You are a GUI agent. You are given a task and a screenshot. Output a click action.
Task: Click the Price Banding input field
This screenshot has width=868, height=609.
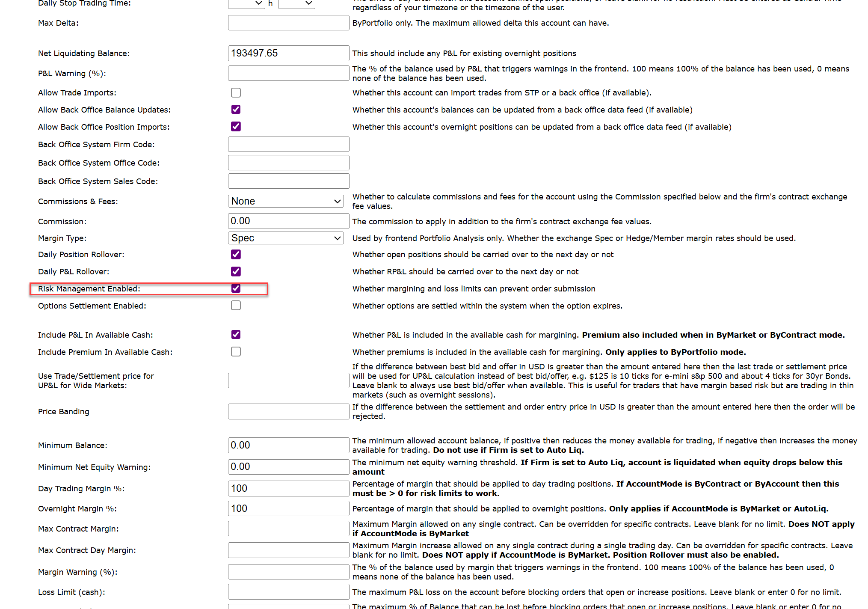pos(288,411)
